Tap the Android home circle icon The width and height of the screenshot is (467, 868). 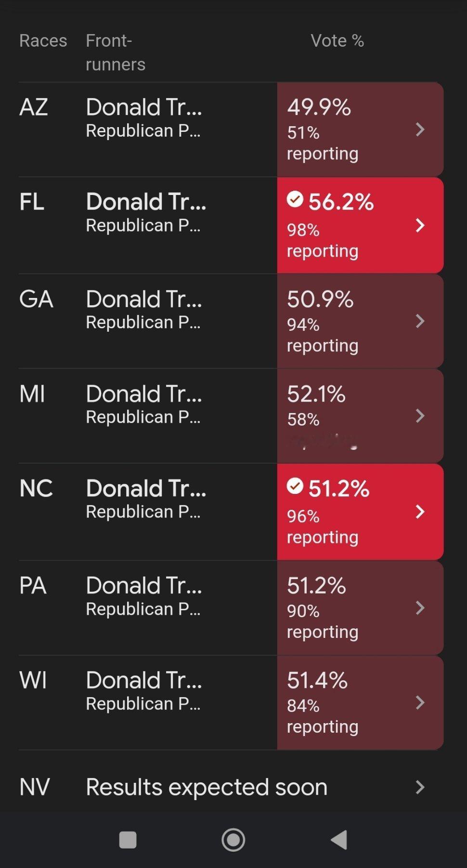point(233,840)
